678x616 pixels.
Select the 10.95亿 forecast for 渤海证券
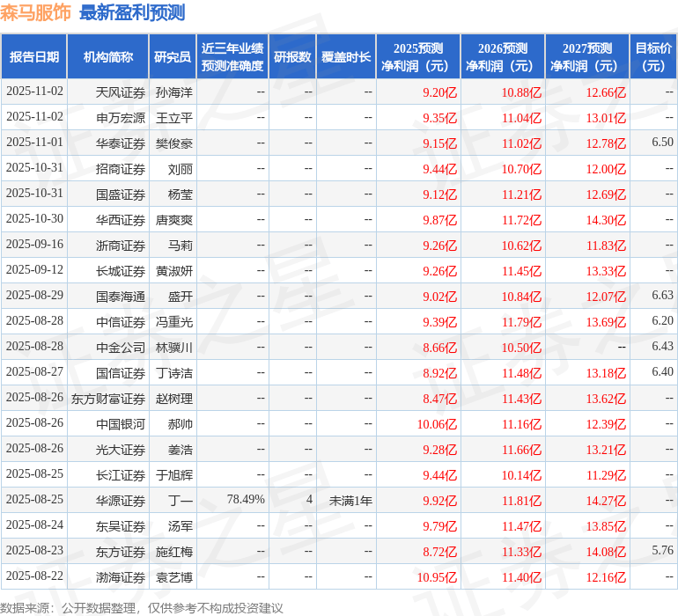click(x=437, y=577)
